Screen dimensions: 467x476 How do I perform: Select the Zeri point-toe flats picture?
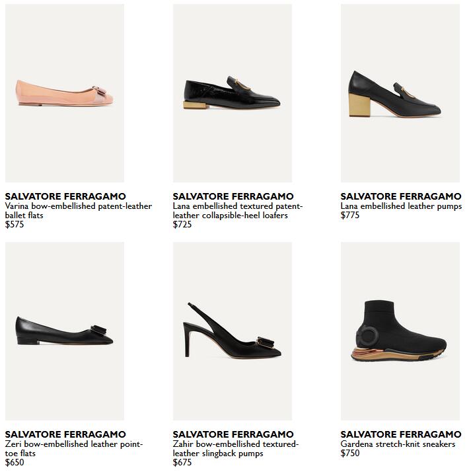coord(65,331)
